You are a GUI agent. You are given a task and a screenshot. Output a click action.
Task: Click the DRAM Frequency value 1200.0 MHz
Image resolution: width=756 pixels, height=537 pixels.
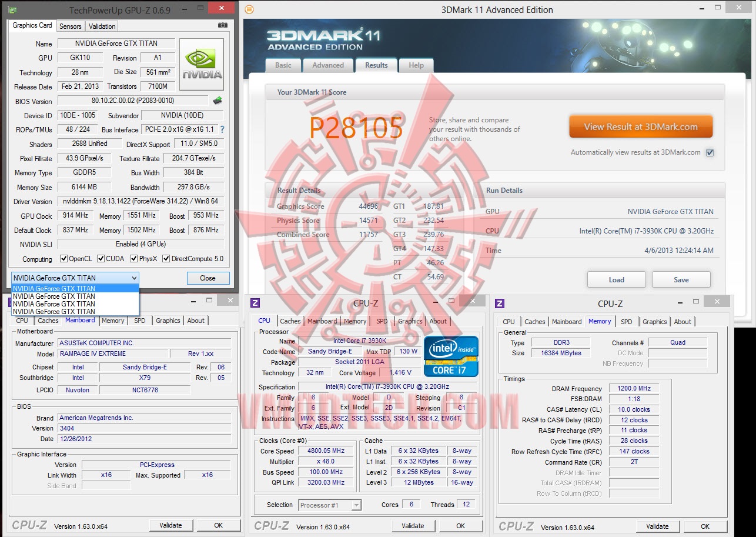pos(634,389)
